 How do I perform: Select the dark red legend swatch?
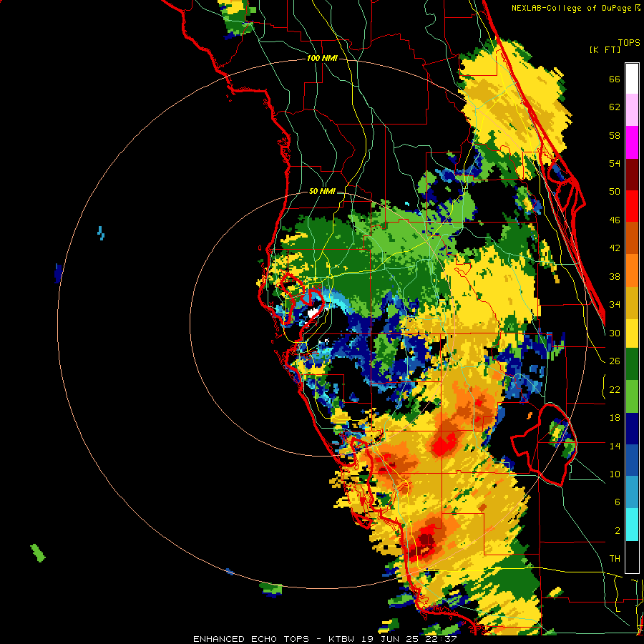[632, 174]
